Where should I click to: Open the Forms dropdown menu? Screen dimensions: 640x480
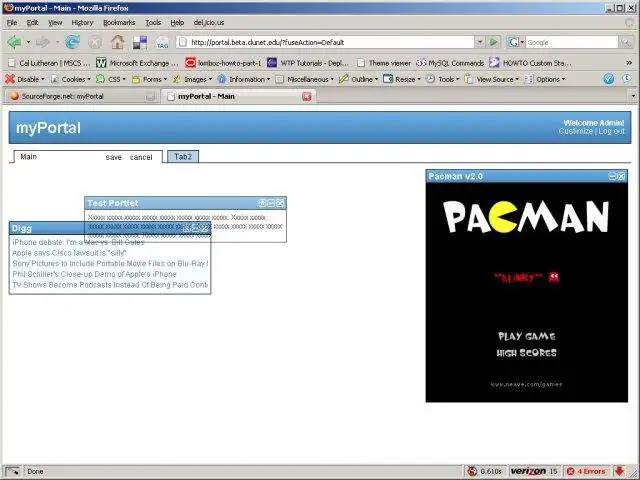[149, 79]
